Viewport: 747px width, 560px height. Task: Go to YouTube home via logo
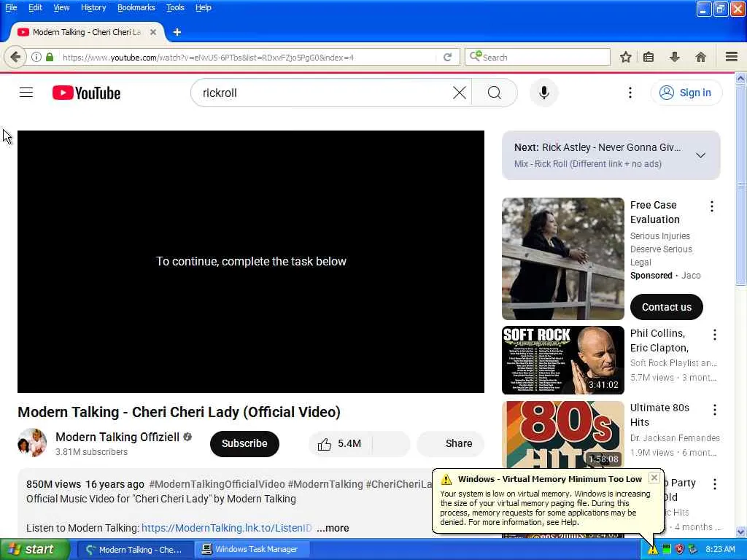pyautogui.click(x=86, y=93)
